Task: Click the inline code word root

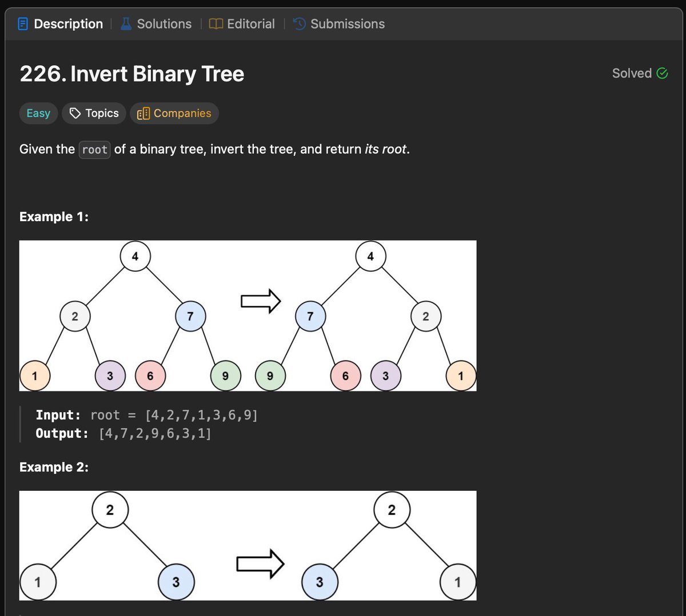Action: [x=94, y=150]
